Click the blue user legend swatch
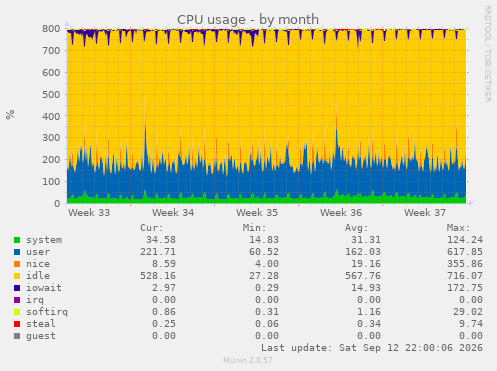497x371 pixels. [17, 252]
